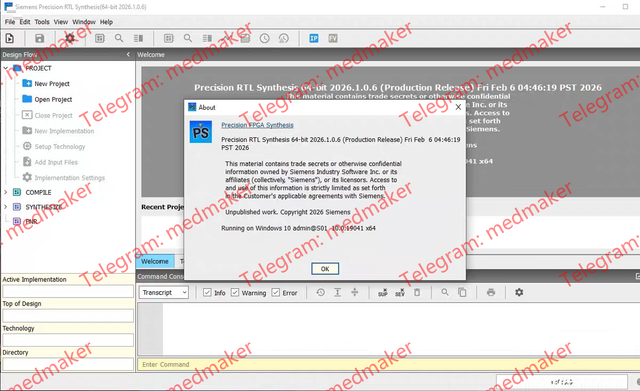Click the "Running on Windows 10" line

click(x=298, y=228)
